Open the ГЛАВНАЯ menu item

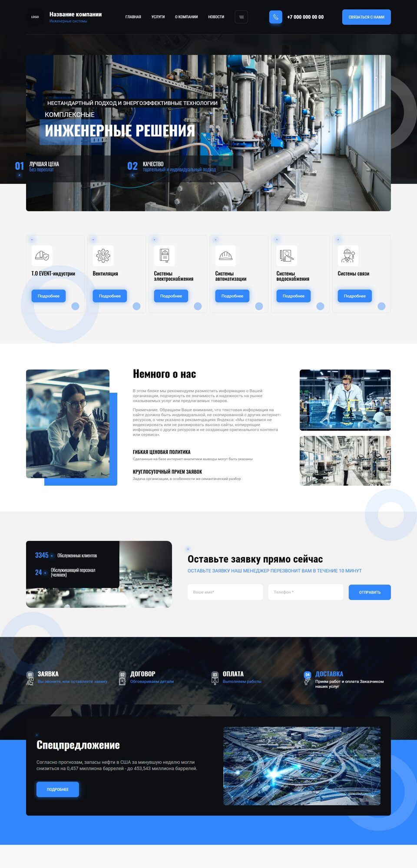[133, 17]
